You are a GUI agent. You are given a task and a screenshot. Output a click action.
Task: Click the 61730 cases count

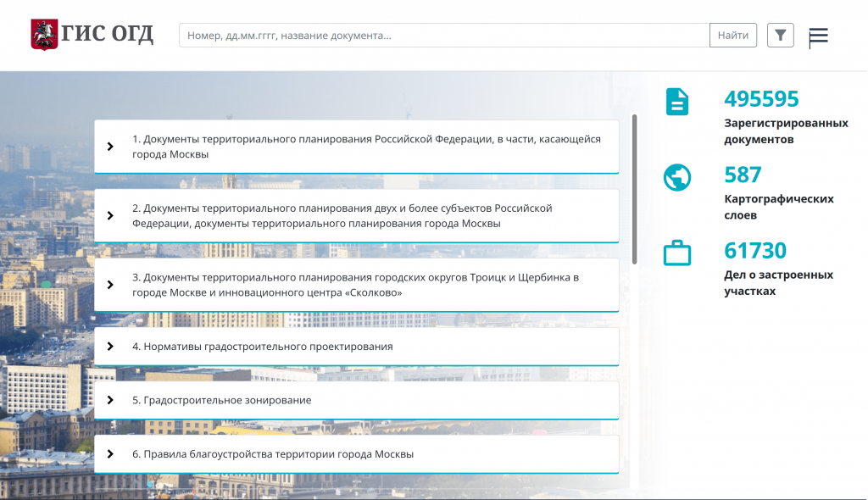pos(755,251)
